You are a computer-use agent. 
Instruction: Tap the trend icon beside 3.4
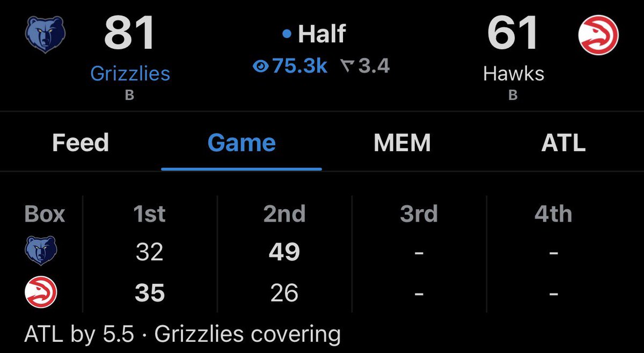click(347, 66)
